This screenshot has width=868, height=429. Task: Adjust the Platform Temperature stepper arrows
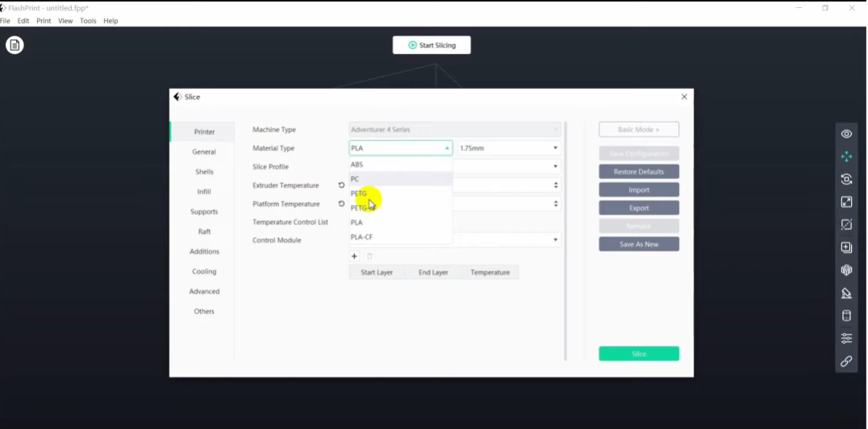click(556, 204)
